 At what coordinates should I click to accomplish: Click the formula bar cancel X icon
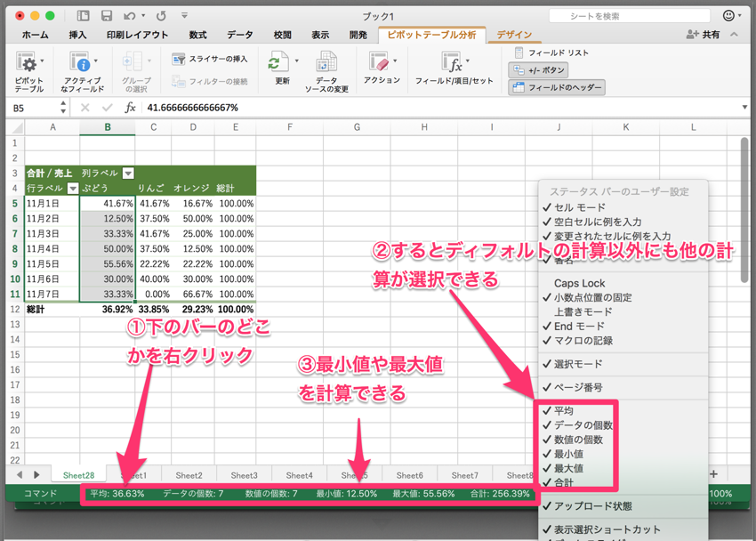coord(84,108)
